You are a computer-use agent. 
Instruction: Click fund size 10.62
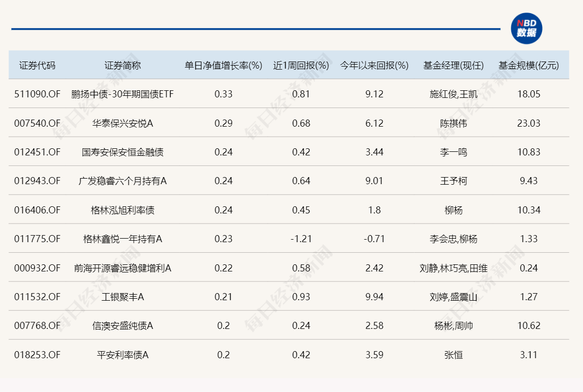528,326
